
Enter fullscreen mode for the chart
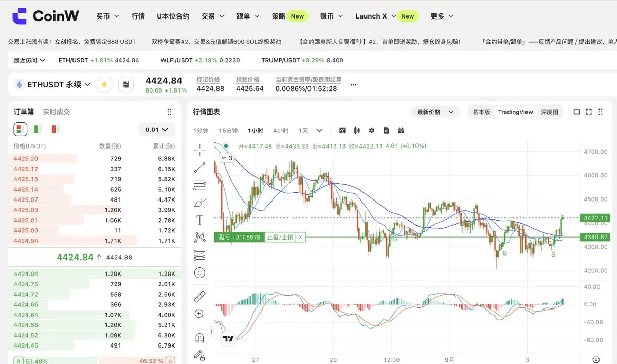(589, 112)
